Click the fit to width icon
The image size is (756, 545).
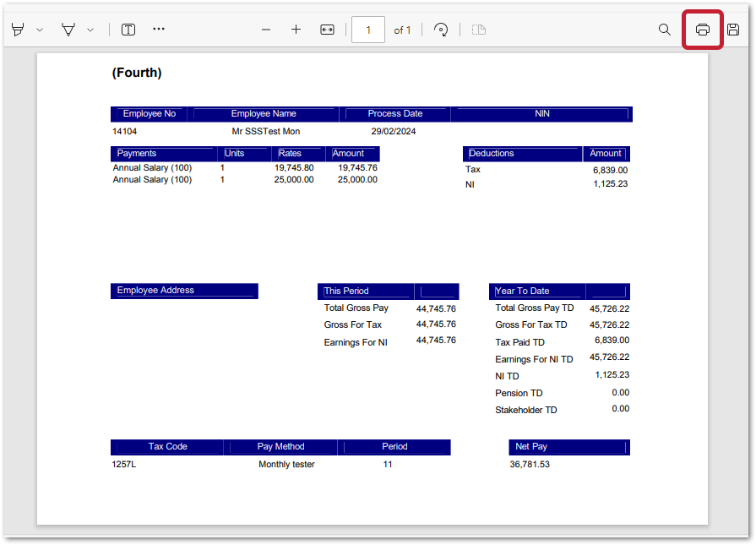(328, 30)
